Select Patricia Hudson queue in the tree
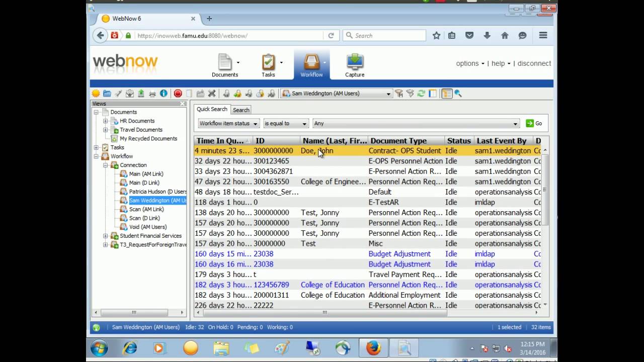This screenshot has width=644, height=362. click(157, 192)
